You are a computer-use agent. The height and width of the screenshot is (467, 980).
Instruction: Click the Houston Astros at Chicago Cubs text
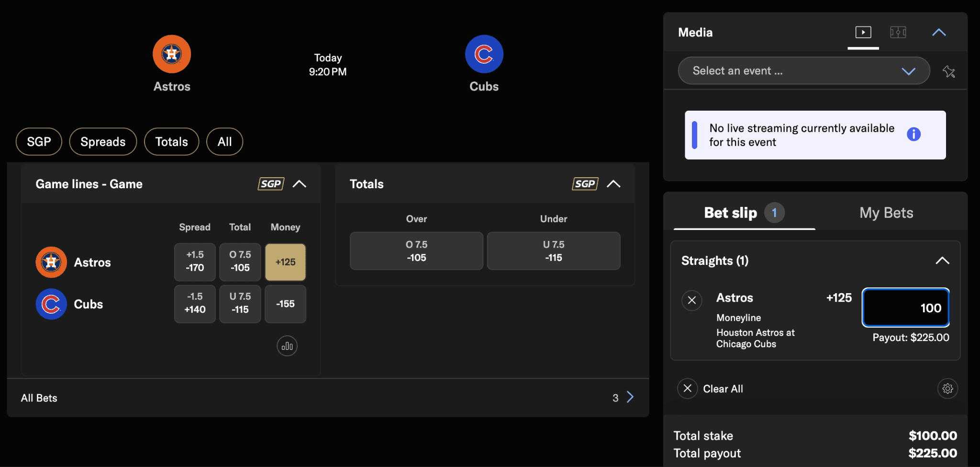point(755,338)
